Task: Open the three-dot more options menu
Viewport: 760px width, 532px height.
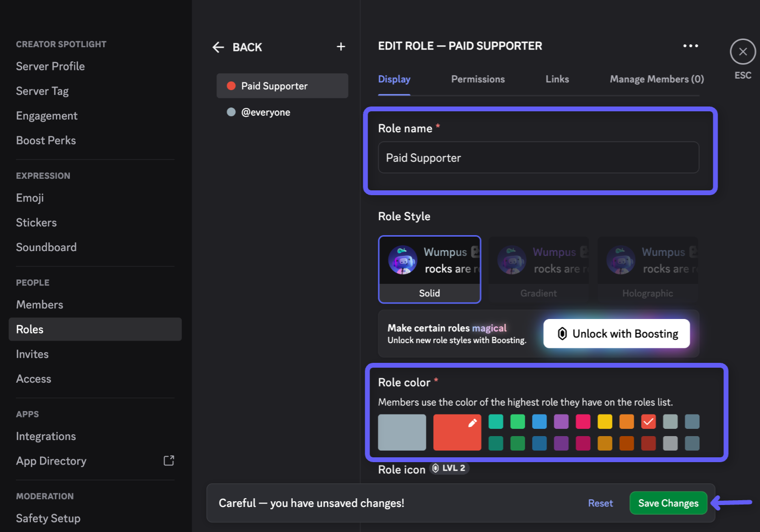Action: tap(690, 46)
